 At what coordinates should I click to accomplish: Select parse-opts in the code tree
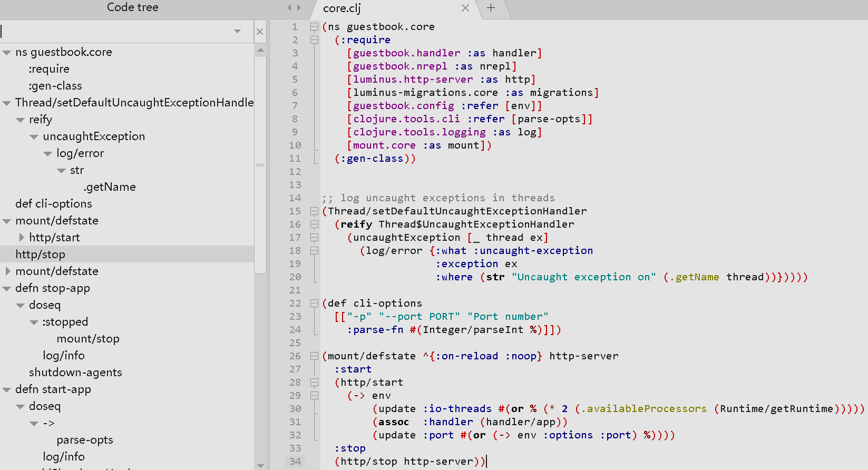click(85, 440)
